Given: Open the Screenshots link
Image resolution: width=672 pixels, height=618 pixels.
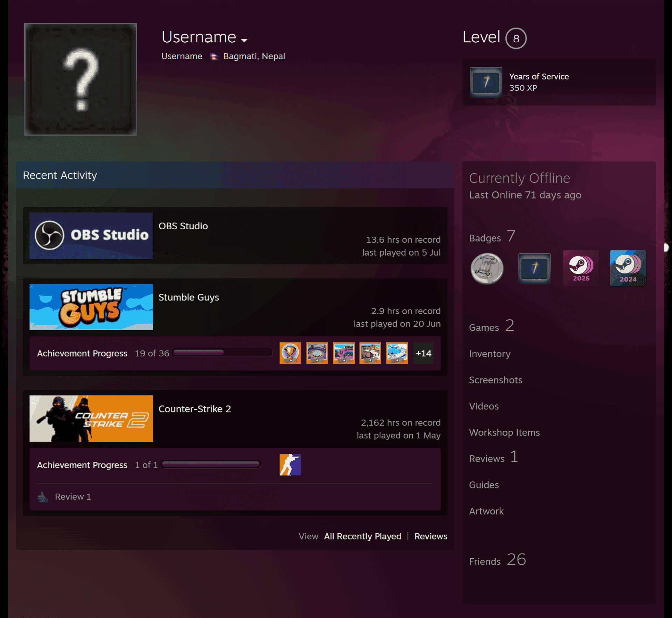Looking at the screenshot, I should pyautogui.click(x=496, y=380).
